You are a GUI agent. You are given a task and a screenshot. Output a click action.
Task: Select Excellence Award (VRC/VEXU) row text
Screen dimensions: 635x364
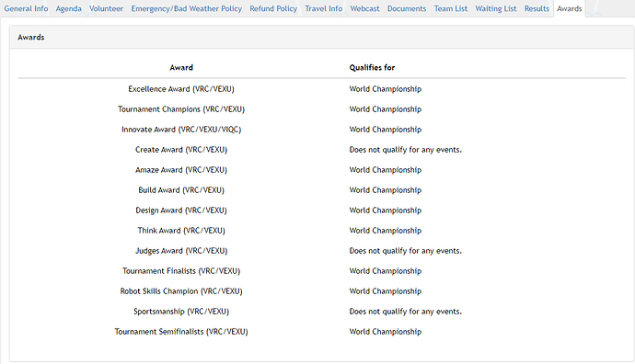click(x=181, y=89)
